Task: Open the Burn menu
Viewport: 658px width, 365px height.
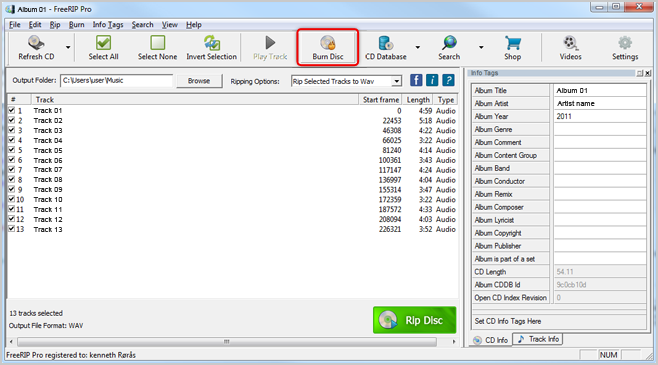Action: [76, 25]
